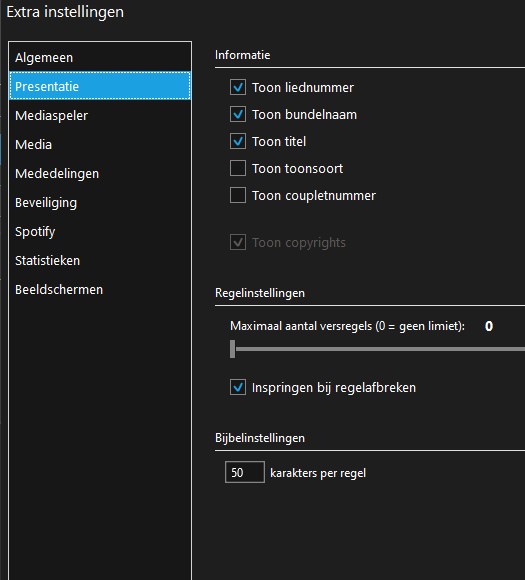The height and width of the screenshot is (580, 525).
Task: Disable the Toon bundelnaam option
Action: (238, 114)
